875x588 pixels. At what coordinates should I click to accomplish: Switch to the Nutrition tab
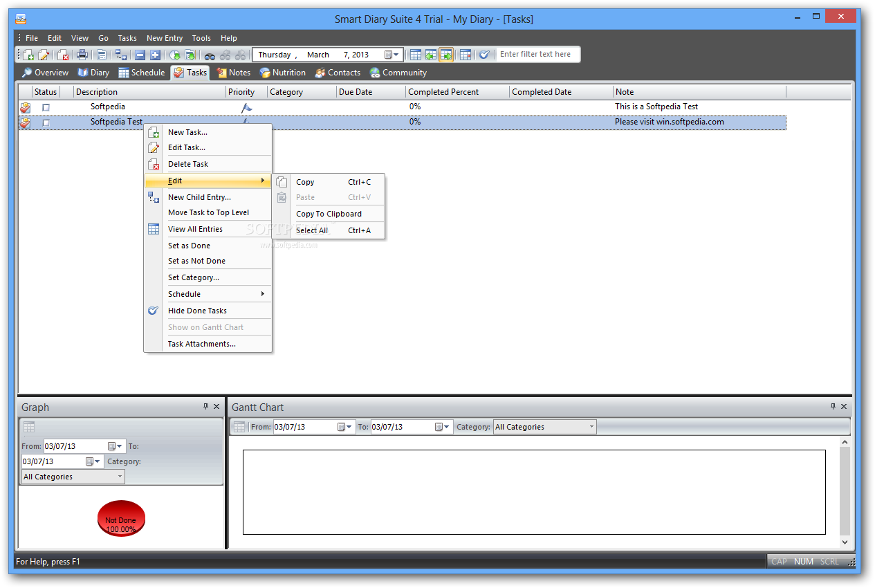click(283, 73)
